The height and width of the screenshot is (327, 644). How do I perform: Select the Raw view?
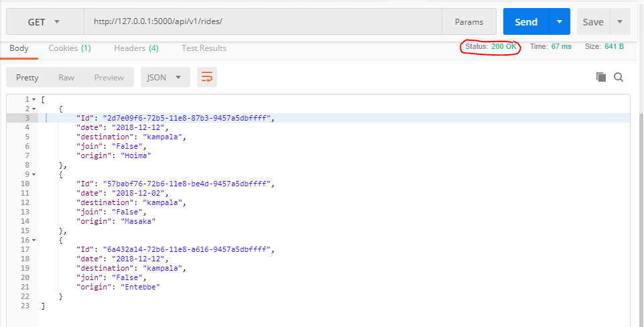66,77
